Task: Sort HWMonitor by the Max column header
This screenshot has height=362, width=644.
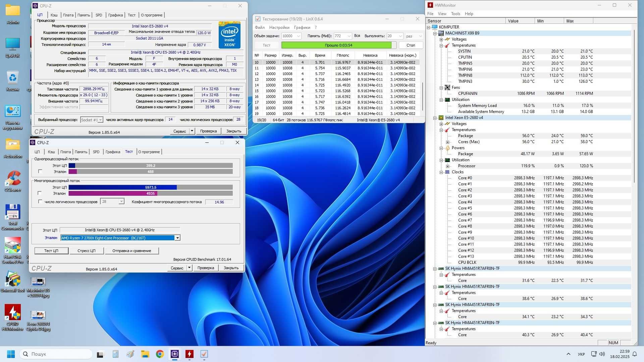Action: pos(578,21)
